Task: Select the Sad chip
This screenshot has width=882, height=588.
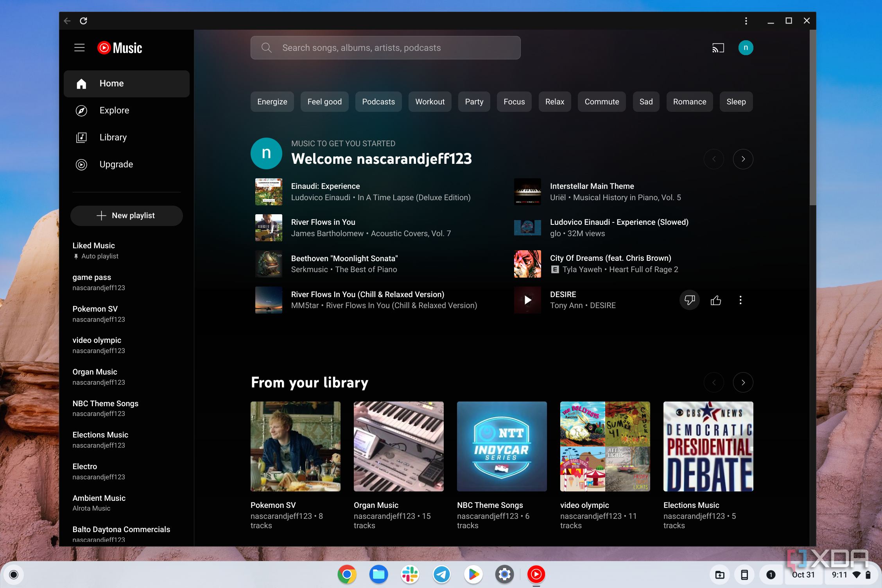Action: pos(646,102)
